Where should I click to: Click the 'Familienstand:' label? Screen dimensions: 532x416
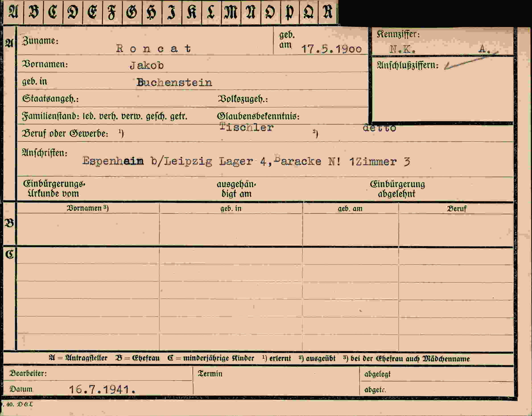[x=51, y=116]
